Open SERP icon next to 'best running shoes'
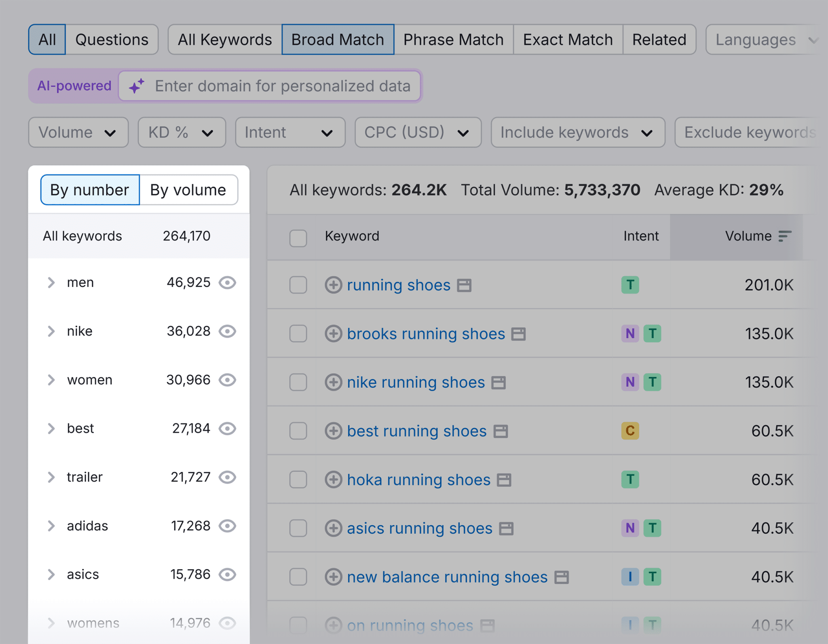Screen dimensions: 828x644 (501, 431)
